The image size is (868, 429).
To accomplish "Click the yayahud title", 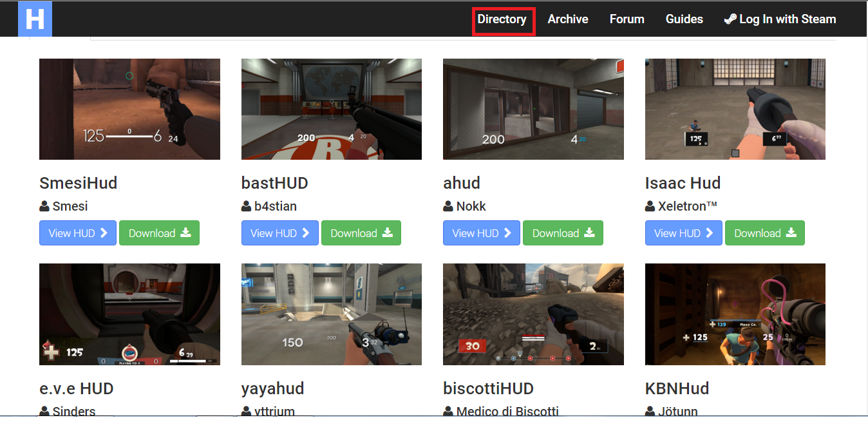I will point(273,388).
